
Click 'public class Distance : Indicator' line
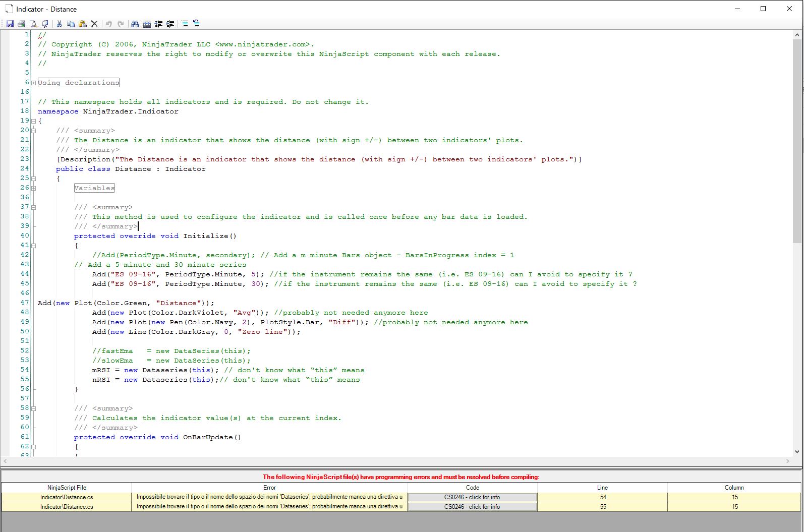point(131,169)
